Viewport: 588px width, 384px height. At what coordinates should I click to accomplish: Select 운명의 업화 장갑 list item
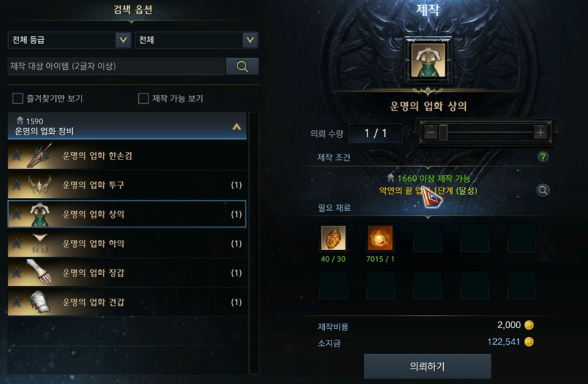[x=127, y=272]
